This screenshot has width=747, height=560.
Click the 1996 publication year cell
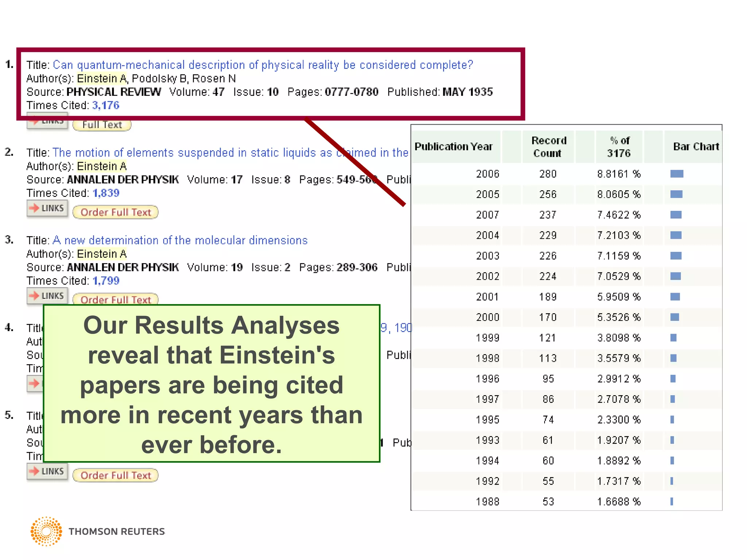(x=488, y=379)
